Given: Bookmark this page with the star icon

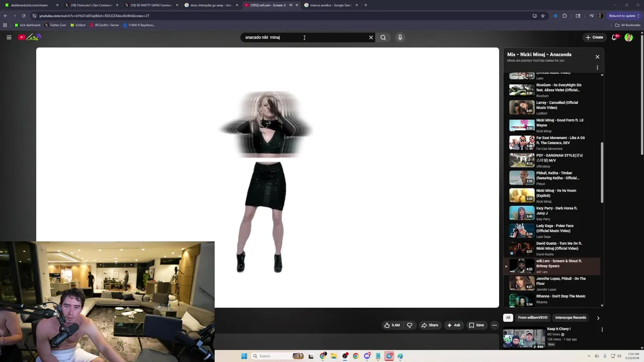Looking at the screenshot, I should pos(542,16).
